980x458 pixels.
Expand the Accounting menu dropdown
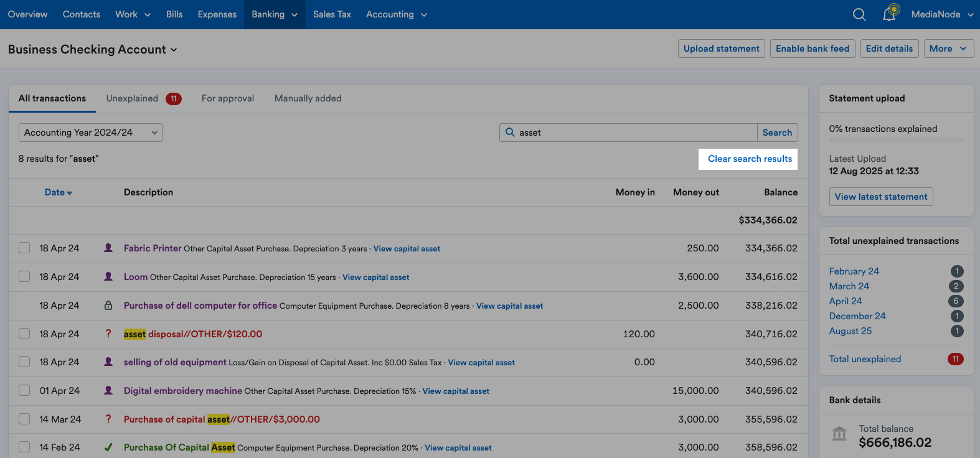tap(397, 14)
